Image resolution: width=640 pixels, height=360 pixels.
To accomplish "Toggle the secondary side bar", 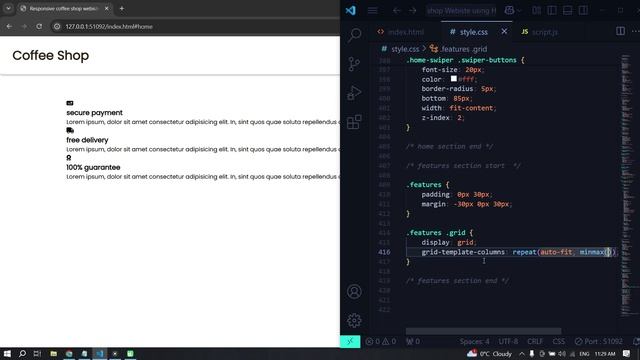I will point(583,11).
